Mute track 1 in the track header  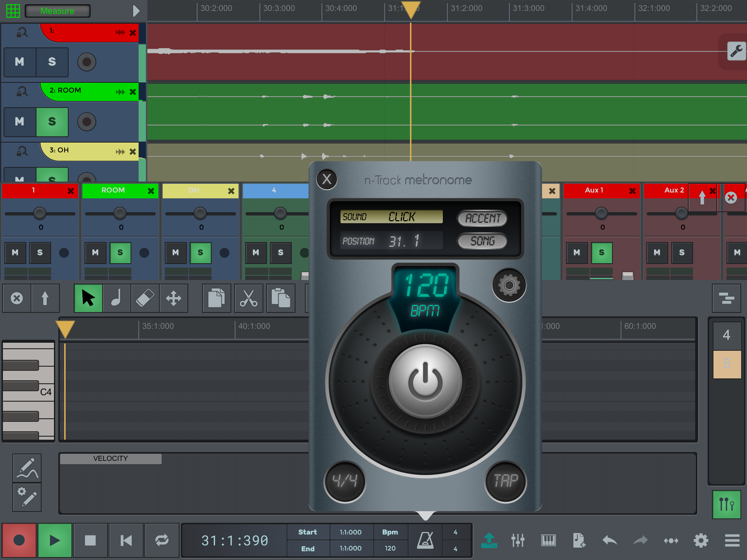tap(20, 62)
